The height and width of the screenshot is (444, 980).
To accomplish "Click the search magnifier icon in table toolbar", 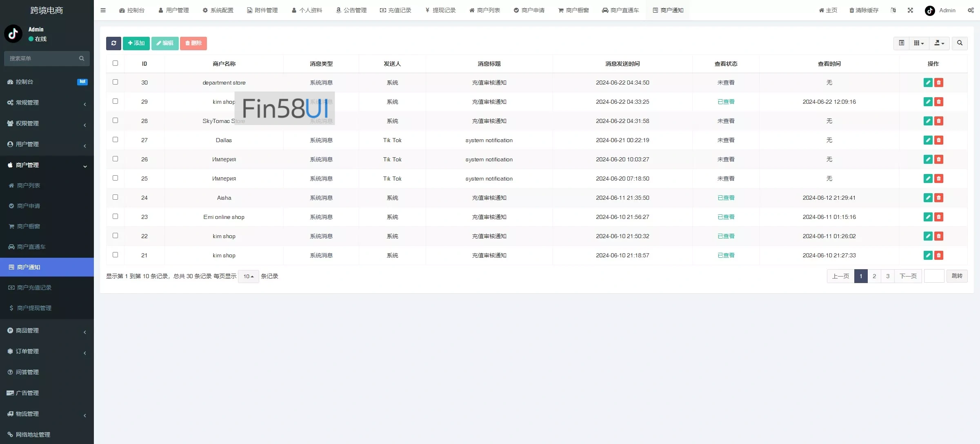I will coord(960,43).
